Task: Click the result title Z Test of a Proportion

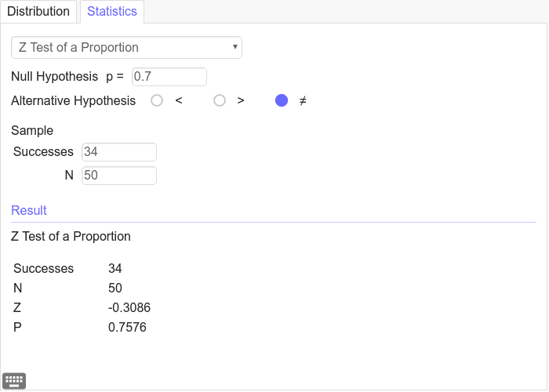Action: [x=71, y=236]
